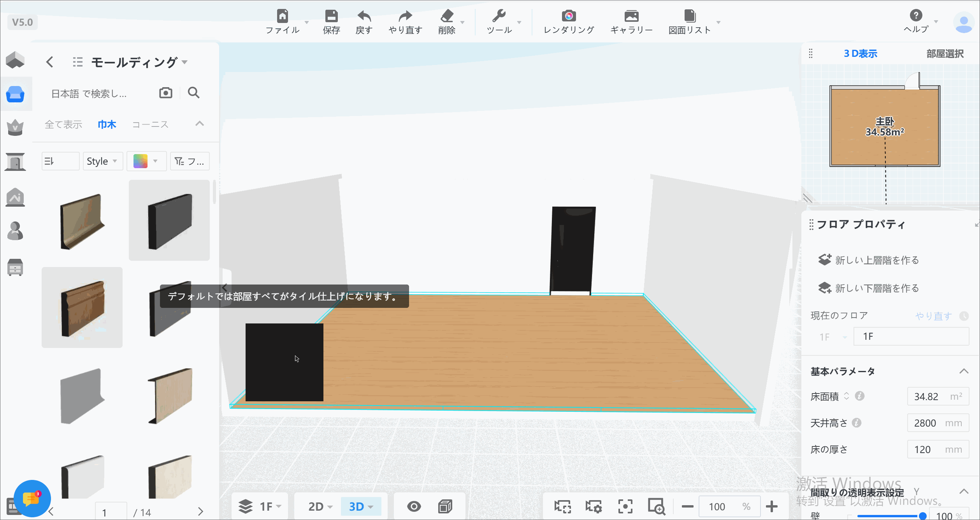
Task: Collapse the category tabs with up chevron
Action: pos(200,124)
